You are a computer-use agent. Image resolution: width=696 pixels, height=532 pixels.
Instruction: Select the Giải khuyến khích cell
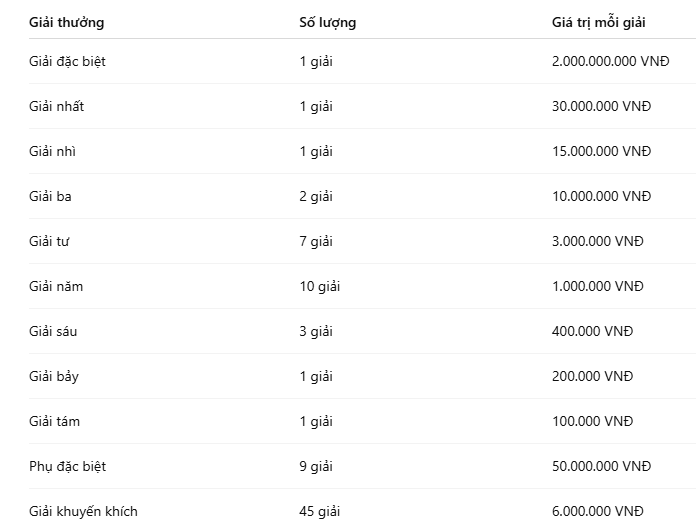[x=83, y=511]
